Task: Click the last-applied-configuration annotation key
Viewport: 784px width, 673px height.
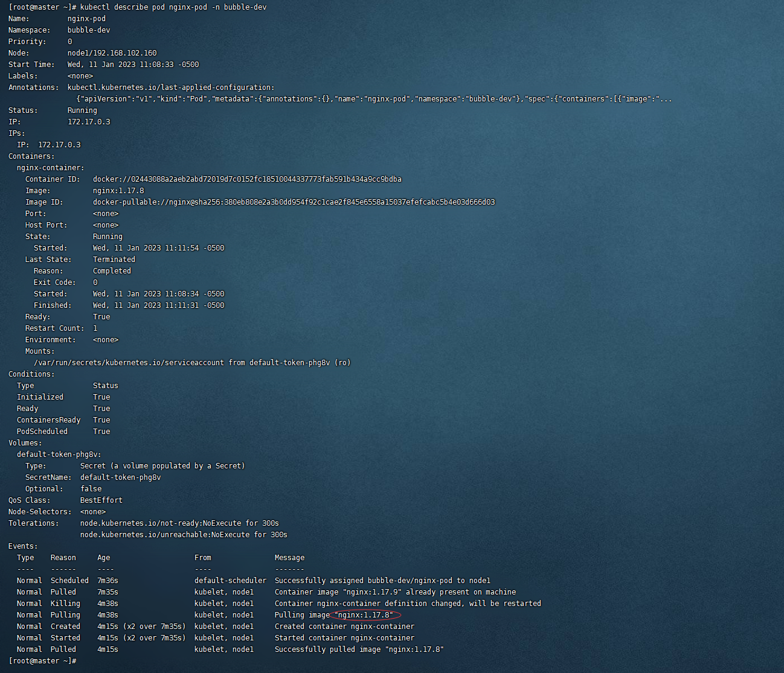Action: [171, 88]
